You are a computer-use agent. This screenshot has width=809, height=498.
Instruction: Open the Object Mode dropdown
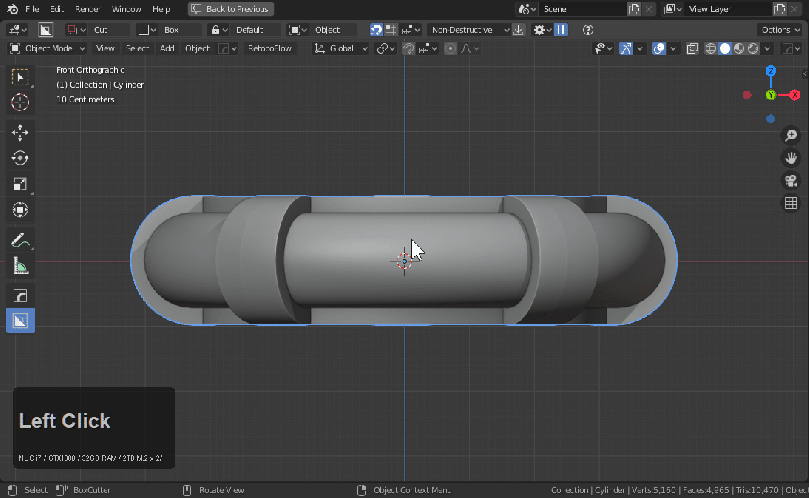49,48
